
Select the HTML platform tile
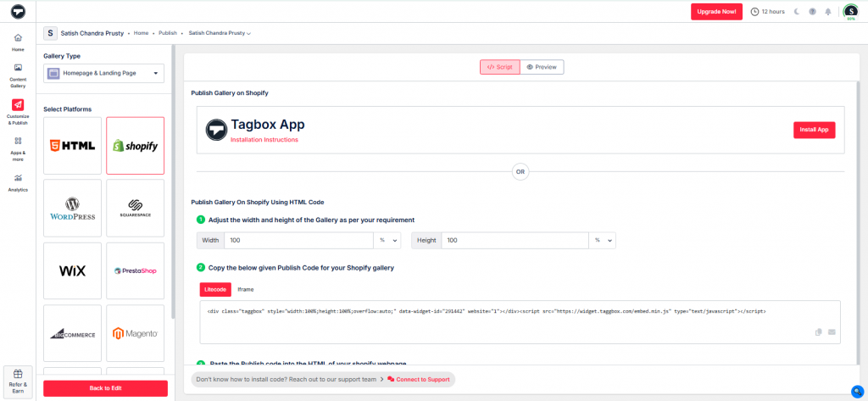73,146
